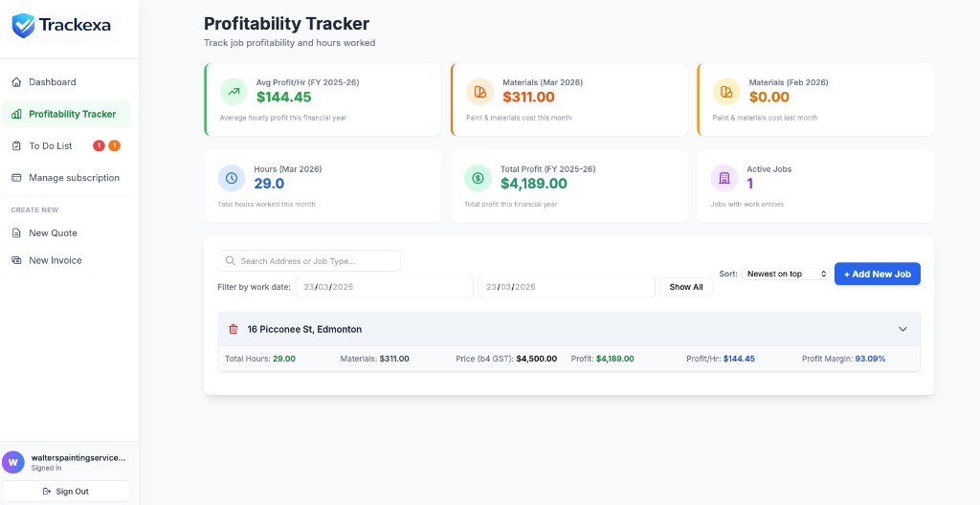This screenshot has height=505, width=980.
Task: Click the Materials (Mar 2026) paint icon
Action: tap(480, 91)
